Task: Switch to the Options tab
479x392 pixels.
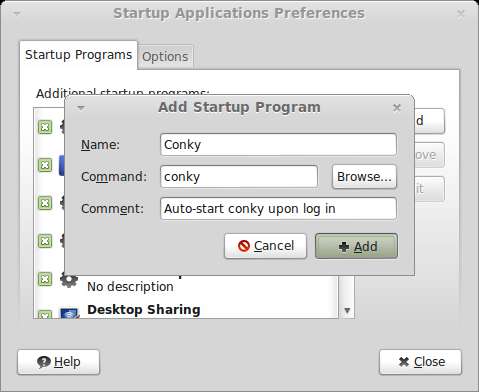Action: [165, 57]
